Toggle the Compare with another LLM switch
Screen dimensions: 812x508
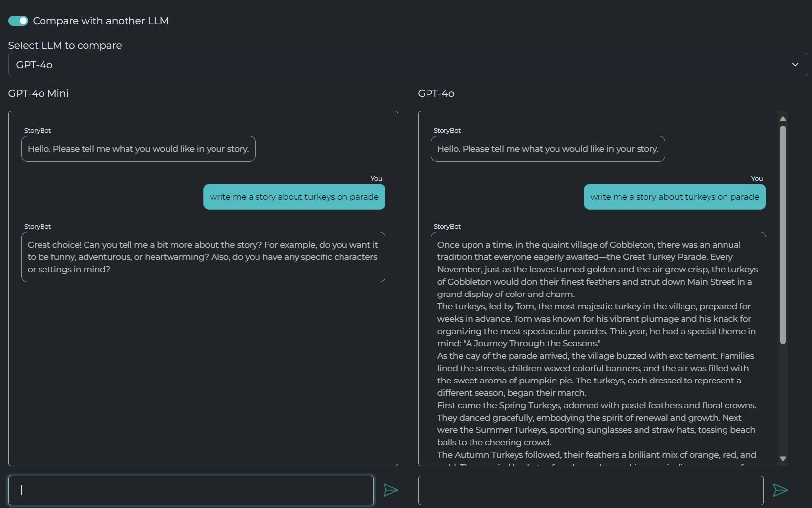18,21
